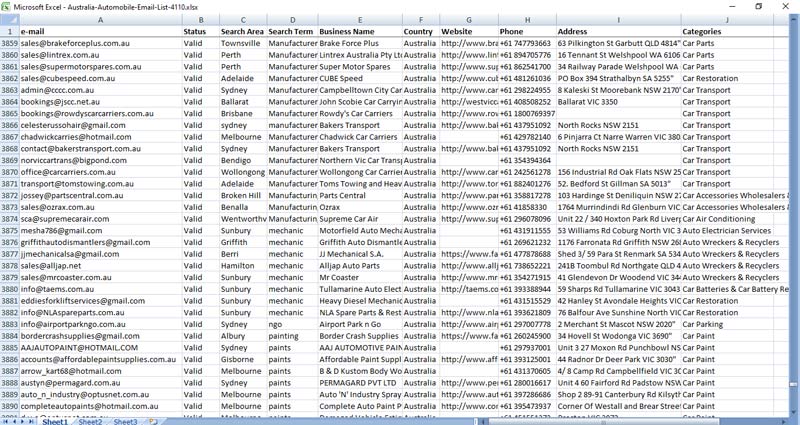
Task: Select column B header
Action: pos(201,20)
